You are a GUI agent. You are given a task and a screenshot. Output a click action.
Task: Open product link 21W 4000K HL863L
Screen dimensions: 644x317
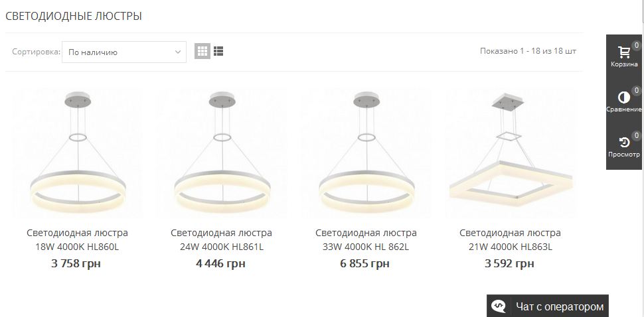click(x=510, y=240)
